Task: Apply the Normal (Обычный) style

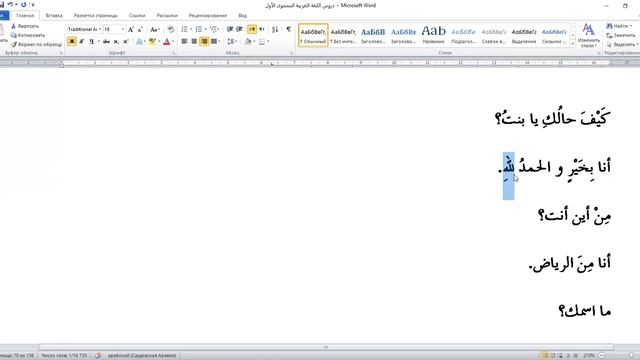Action: click(x=313, y=35)
